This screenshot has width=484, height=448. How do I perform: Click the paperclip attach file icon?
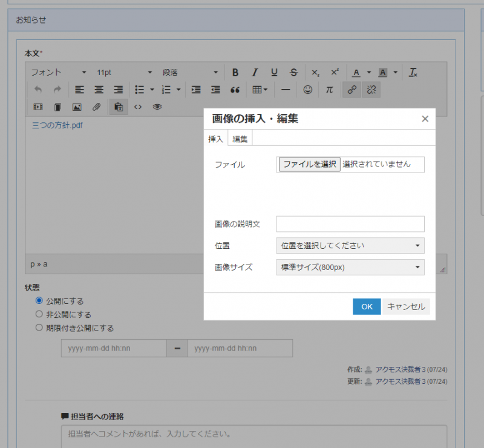click(96, 107)
